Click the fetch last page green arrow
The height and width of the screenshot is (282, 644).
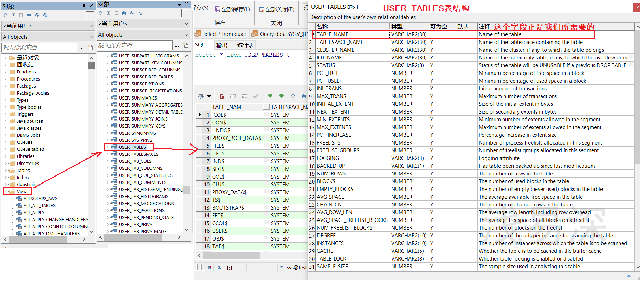click(x=281, y=96)
